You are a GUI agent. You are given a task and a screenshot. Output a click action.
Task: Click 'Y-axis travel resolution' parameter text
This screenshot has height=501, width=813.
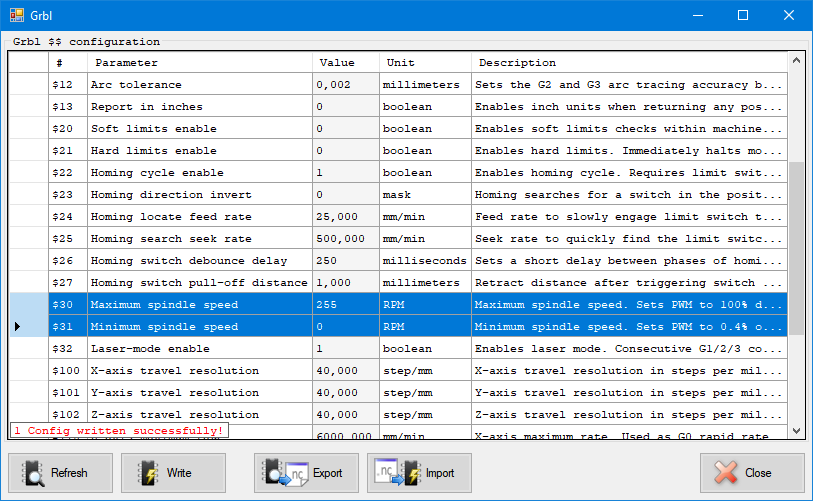(175, 393)
